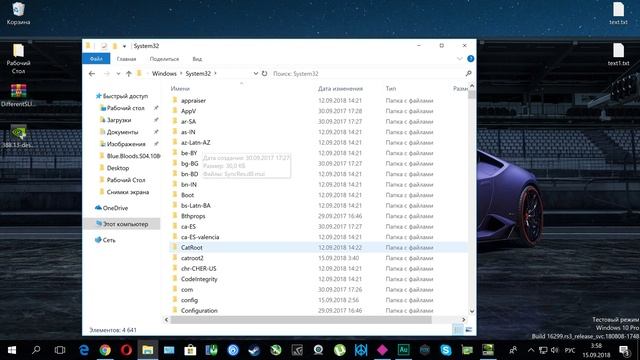Open text1.txt file on desktop
The image size is (640, 360).
click(618, 55)
